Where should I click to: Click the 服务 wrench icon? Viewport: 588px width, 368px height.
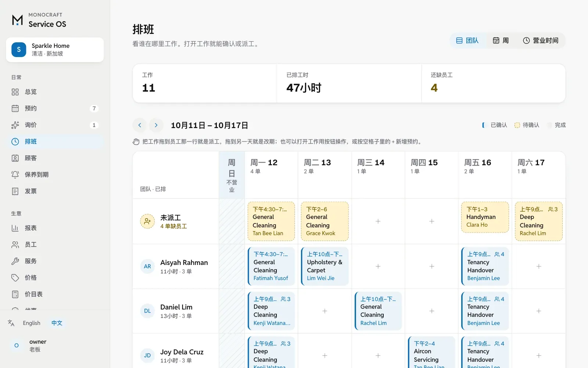click(15, 261)
